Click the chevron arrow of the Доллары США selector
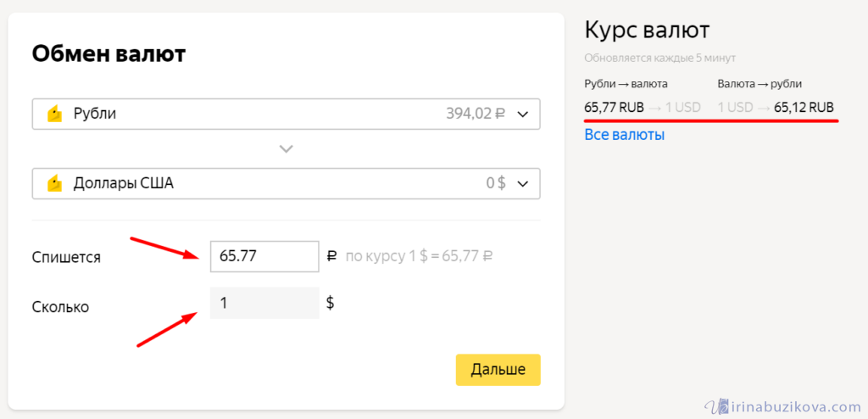 point(522,183)
